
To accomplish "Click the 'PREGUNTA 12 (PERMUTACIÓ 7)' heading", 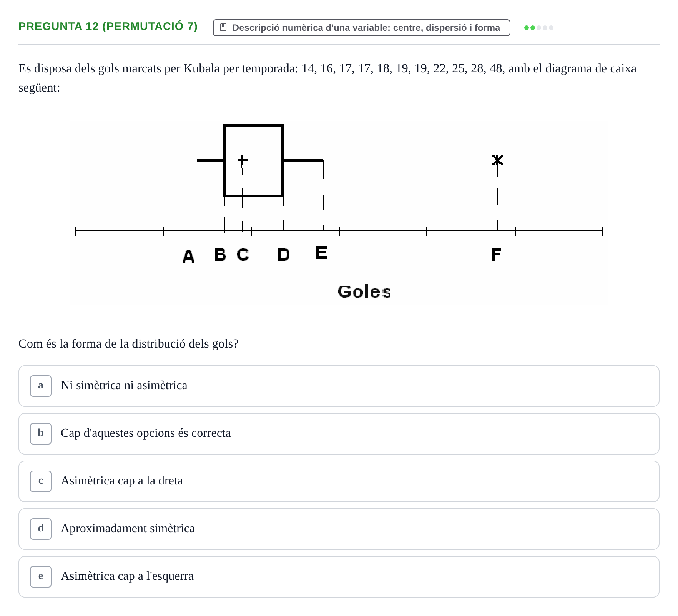I will tap(108, 26).
